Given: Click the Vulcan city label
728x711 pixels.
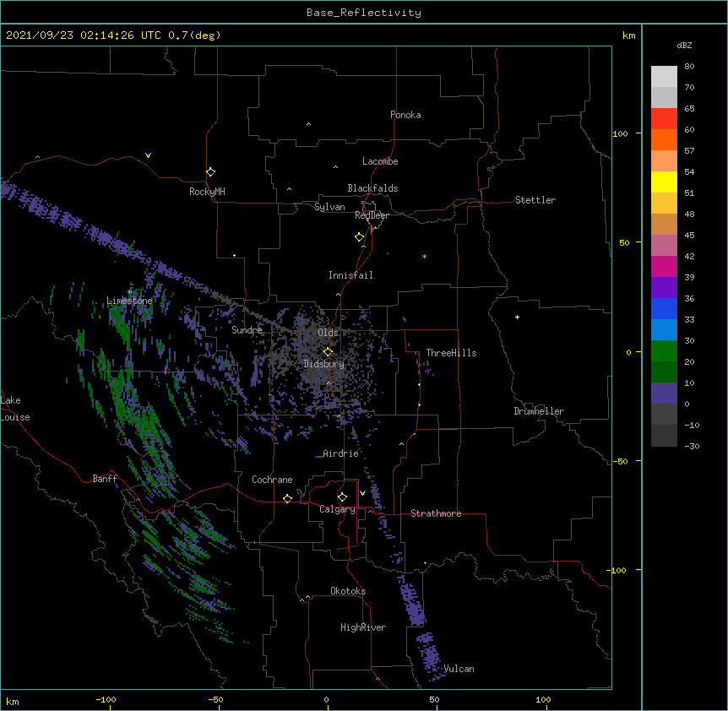Looking at the screenshot, I should (x=459, y=669).
